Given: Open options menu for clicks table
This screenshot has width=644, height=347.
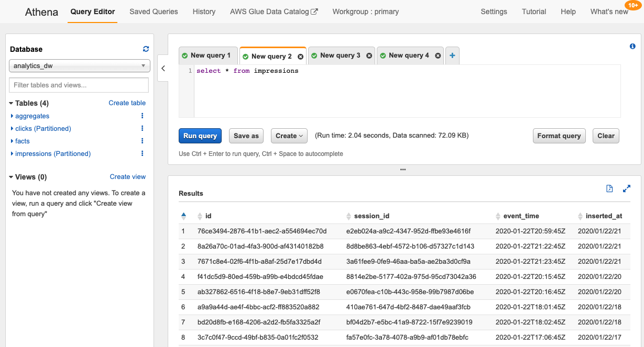Looking at the screenshot, I should pos(142,128).
